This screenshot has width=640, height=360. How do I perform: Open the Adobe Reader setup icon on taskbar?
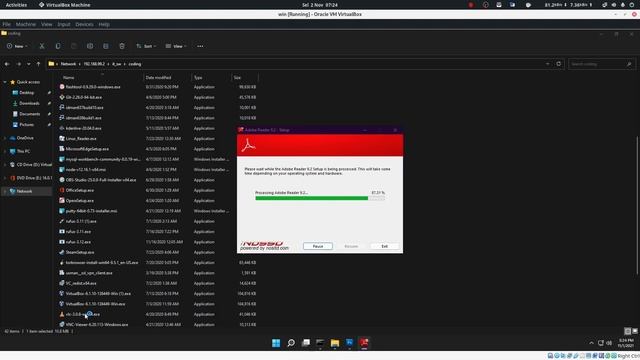[x=364, y=343]
